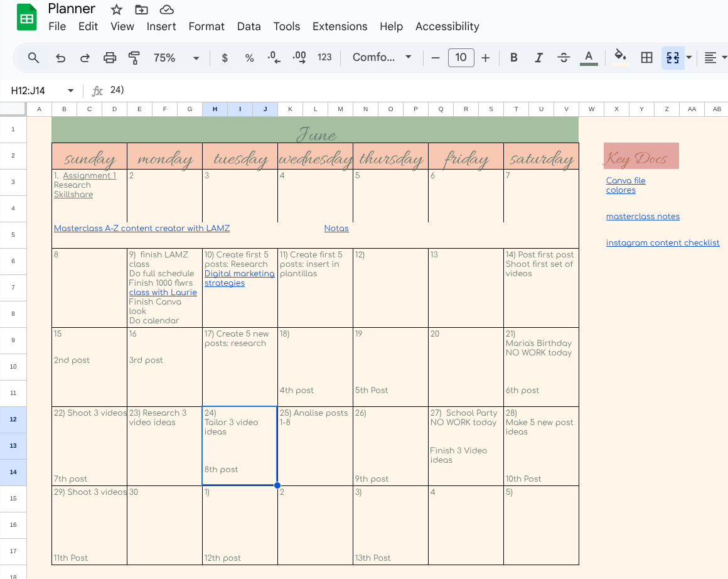Viewport: 728px width, 579px height.
Task: Open text color picker
Action: pos(589,58)
